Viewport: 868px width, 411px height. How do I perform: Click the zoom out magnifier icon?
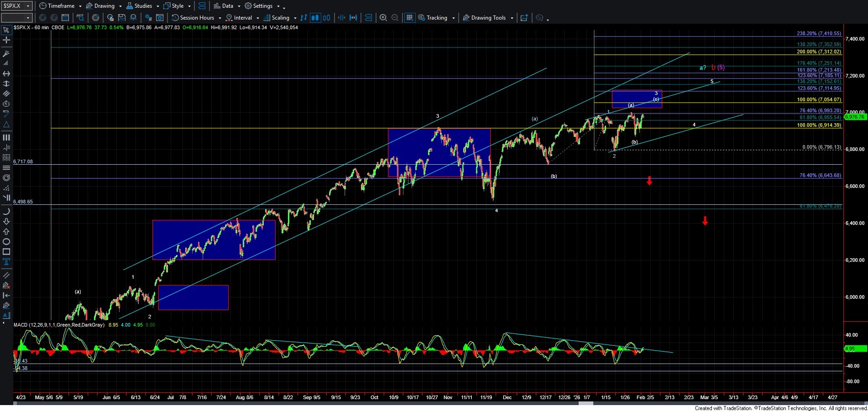[395, 18]
